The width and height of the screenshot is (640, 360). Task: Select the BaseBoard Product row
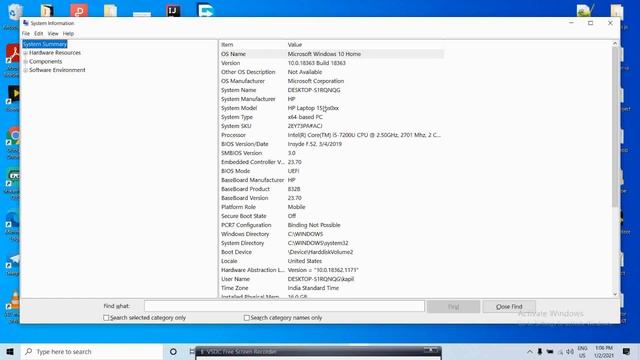(x=331, y=189)
